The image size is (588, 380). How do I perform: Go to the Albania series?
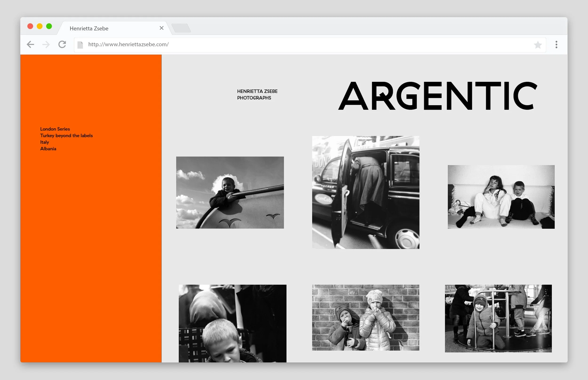(48, 149)
